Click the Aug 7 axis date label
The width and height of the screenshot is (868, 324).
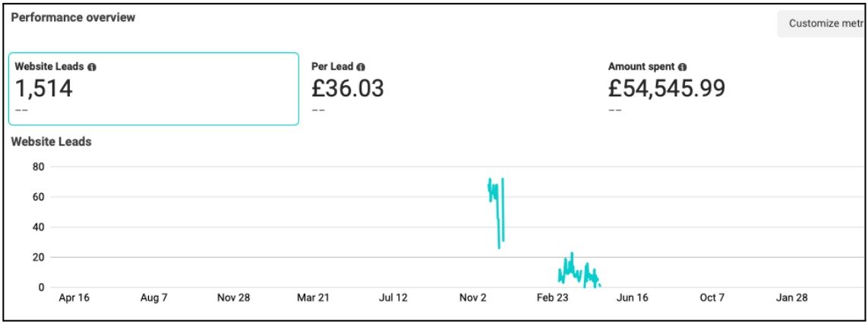154,298
